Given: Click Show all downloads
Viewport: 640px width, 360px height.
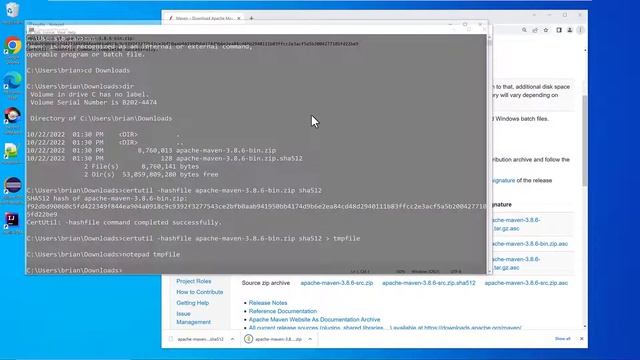Looking at the screenshot, I should pyautogui.click(x=562, y=339).
